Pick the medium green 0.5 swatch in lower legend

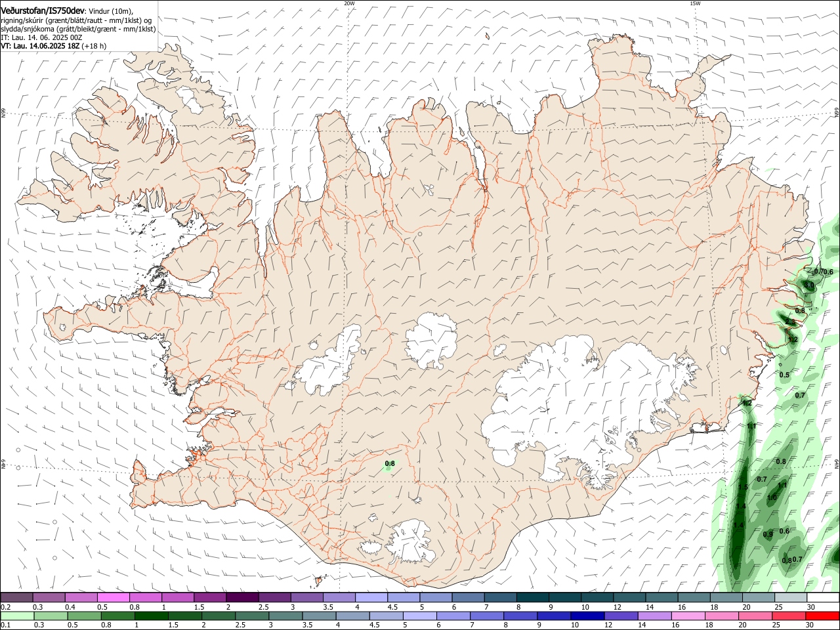(84, 616)
